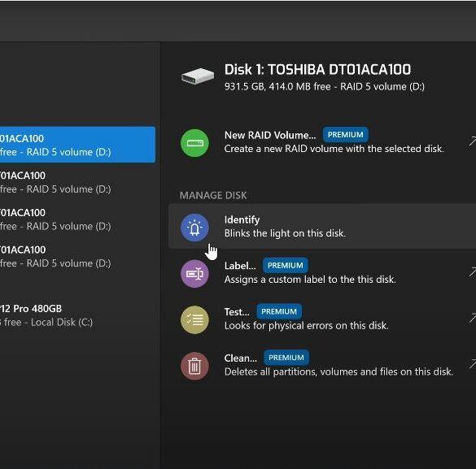Click the arrow at right of New RAID Volume

click(x=473, y=141)
